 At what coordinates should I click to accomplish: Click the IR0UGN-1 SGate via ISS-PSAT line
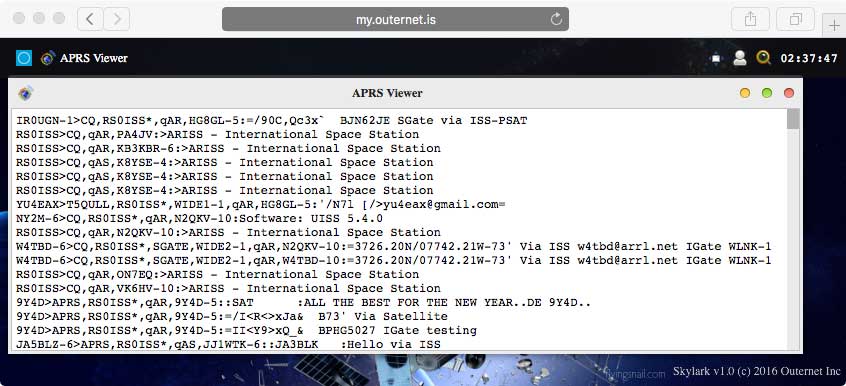(271, 120)
